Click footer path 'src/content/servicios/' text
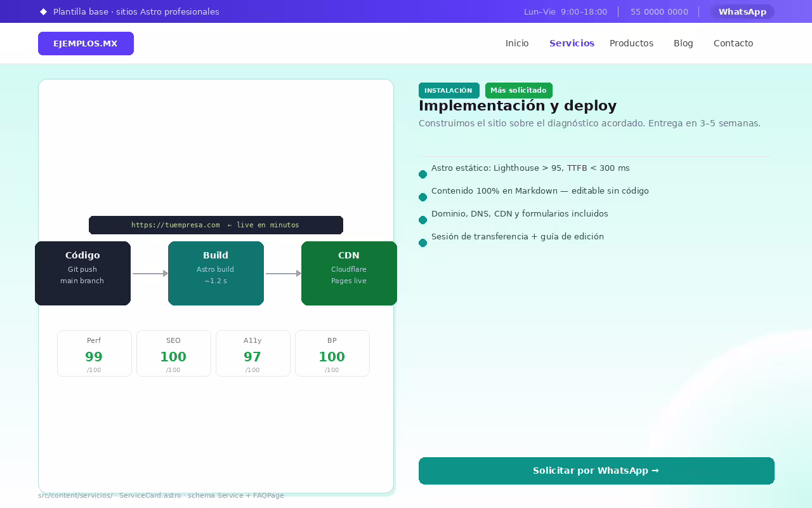This screenshot has height=508, width=812. tap(75, 495)
